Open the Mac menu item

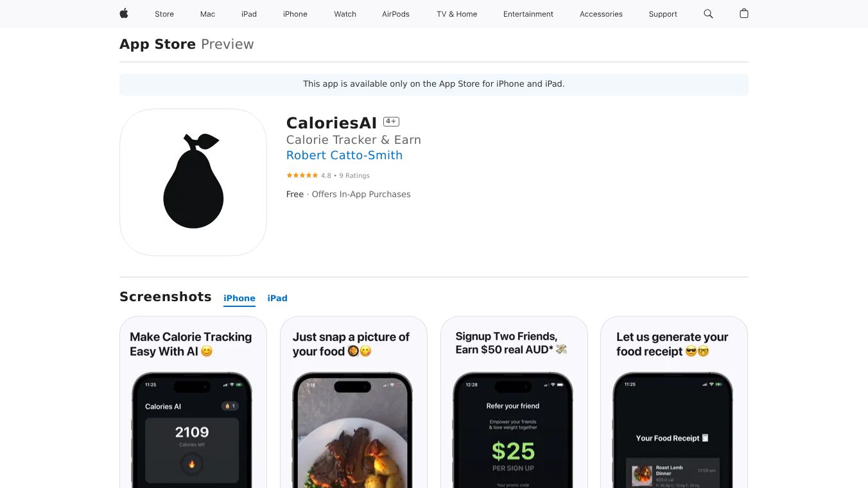click(x=207, y=14)
